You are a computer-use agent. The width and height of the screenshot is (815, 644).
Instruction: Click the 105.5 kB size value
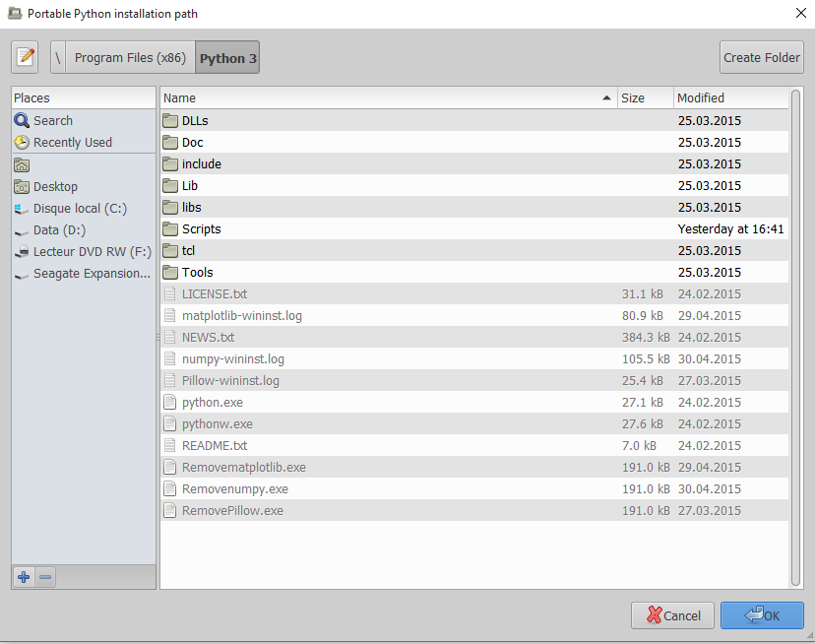pos(646,359)
